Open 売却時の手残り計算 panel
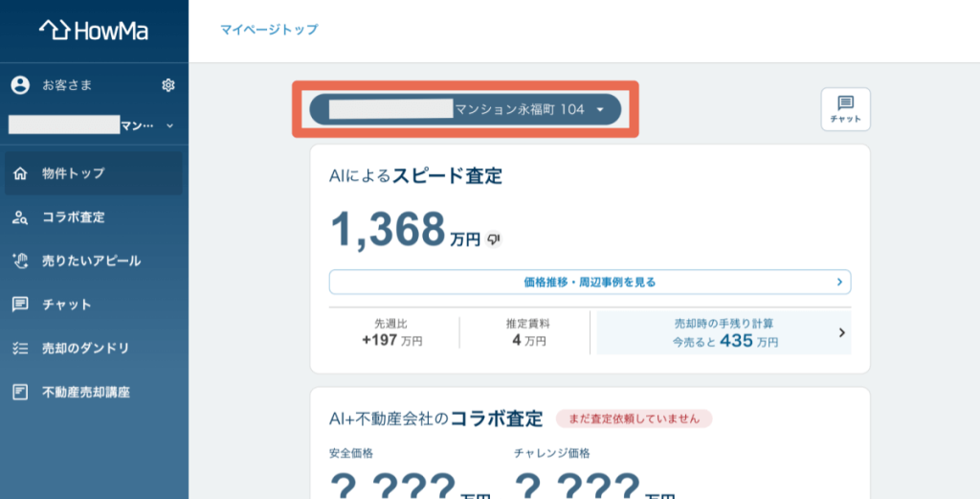980x499 pixels. click(x=724, y=332)
